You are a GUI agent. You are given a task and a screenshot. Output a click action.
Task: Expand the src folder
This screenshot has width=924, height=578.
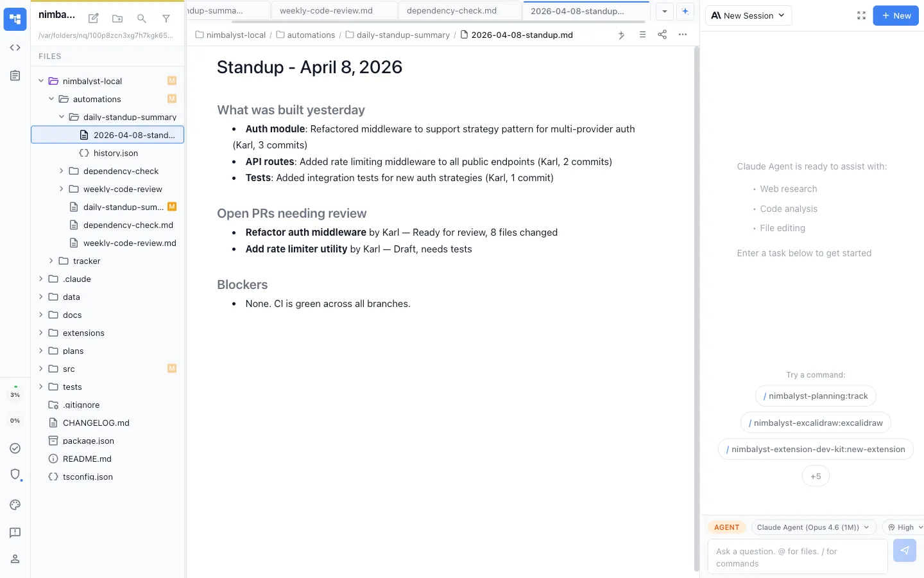pos(41,369)
